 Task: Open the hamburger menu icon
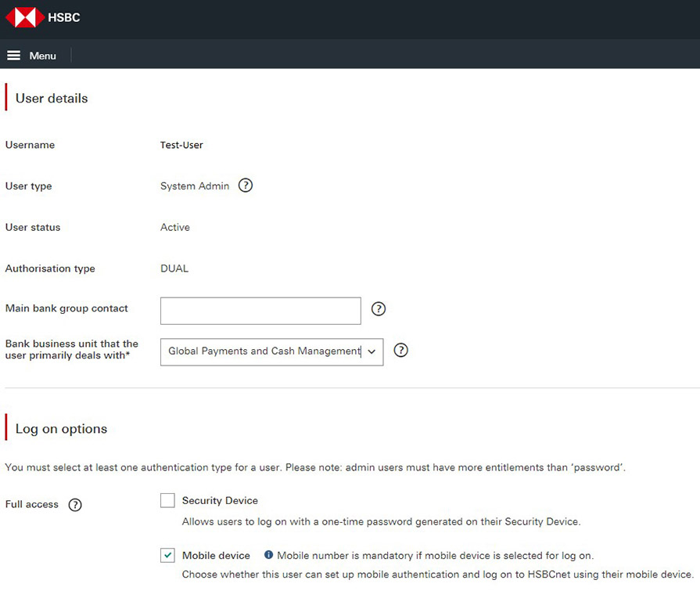pyautogui.click(x=13, y=56)
